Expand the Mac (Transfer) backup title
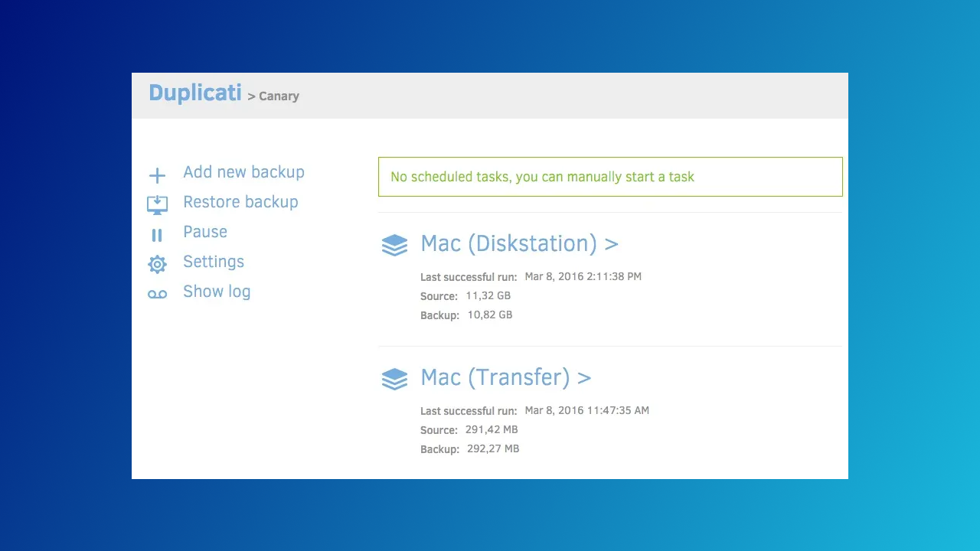This screenshot has height=551, width=980. tap(505, 378)
